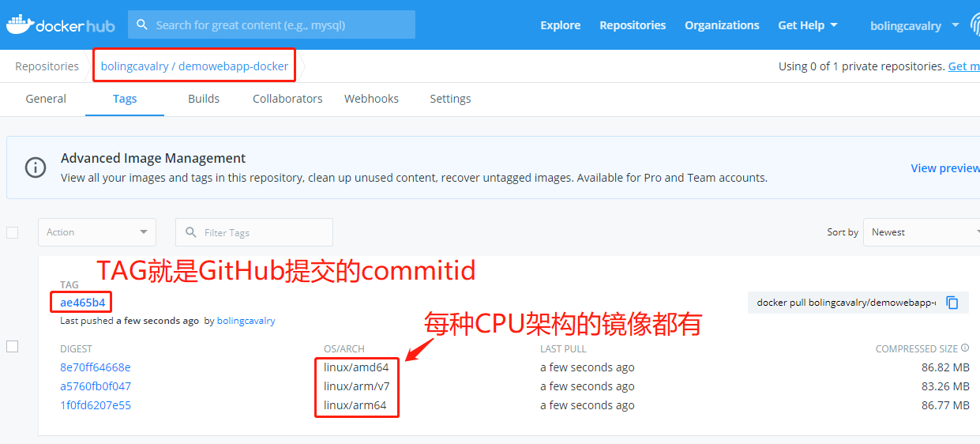Click the Docker Hub whale logo
Image resolution: width=980 pixels, height=444 pixels.
pyautogui.click(x=60, y=25)
